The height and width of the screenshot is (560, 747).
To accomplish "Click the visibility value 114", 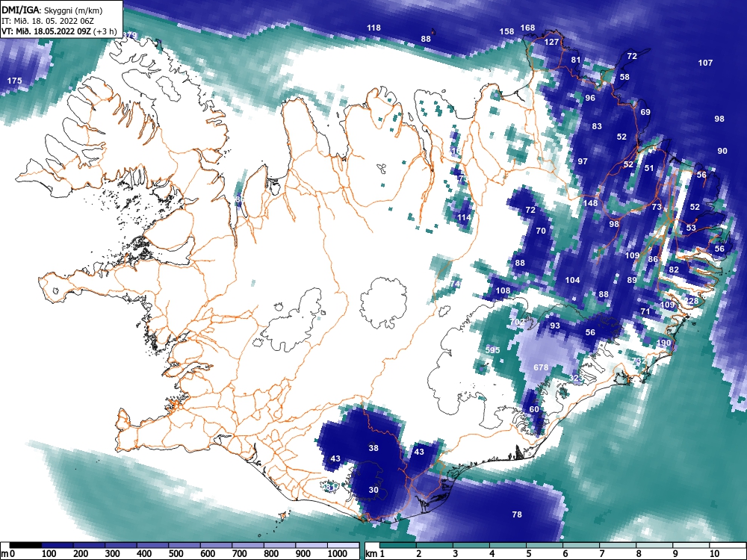I will (x=464, y=217).
